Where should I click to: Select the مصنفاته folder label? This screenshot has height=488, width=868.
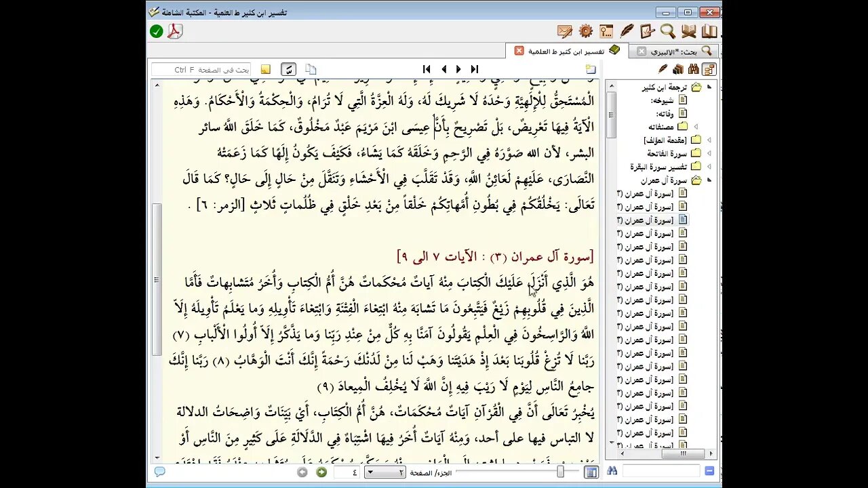661,127
